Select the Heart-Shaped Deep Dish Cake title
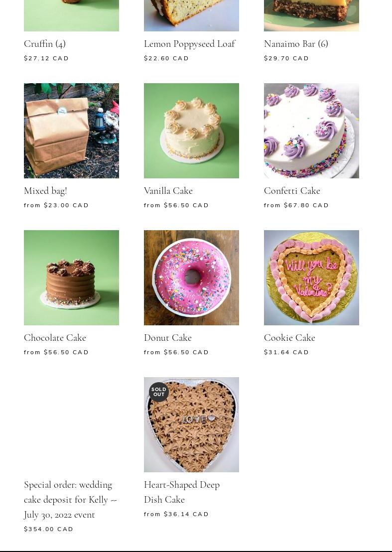Screen dimensions: 392x552 coord(182,492)
